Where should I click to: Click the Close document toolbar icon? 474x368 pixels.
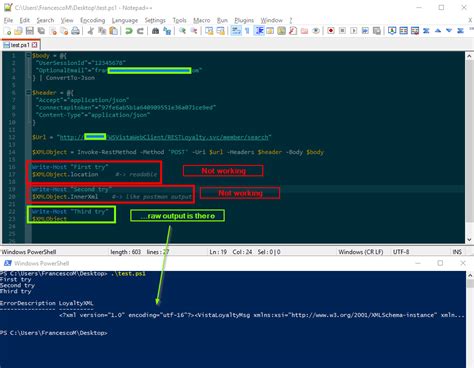[x=53, y=31]
